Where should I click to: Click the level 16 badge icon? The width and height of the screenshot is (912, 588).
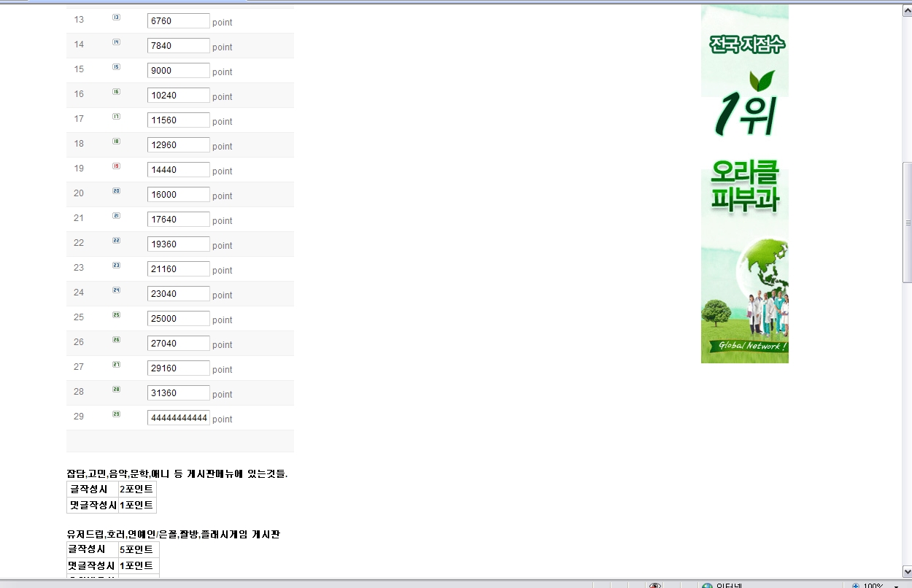tap(116, 91)
